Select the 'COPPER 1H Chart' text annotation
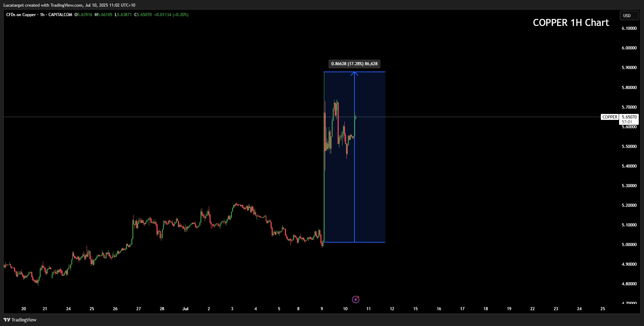Viewport: 644px width, 326px height. [x=571, y=23]
